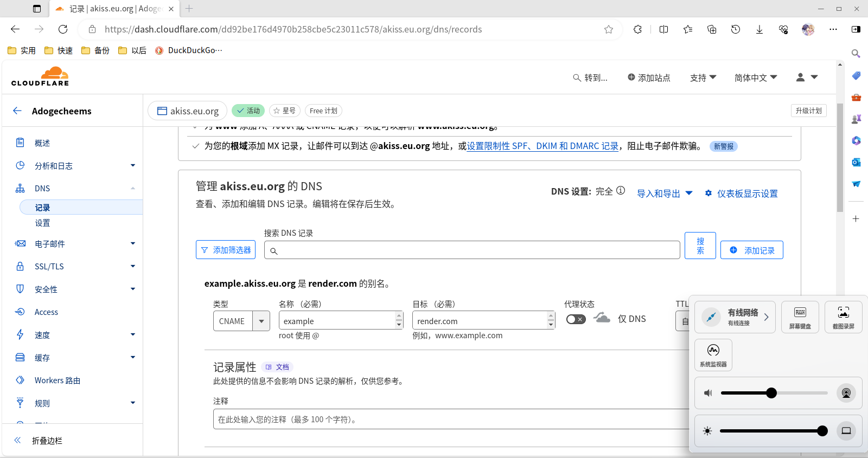Open the system monitor tile
Screen dimensions: 868x458
(713, 355)
